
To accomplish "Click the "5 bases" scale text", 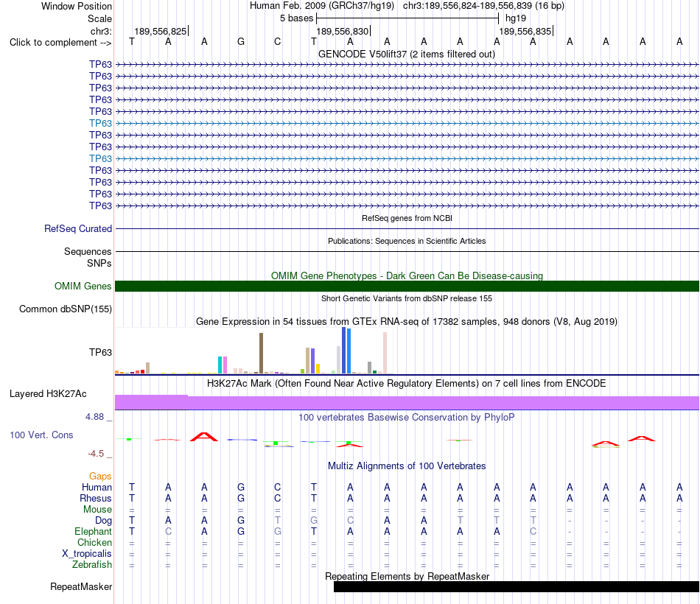I will pyautogui.click(x=296, y=18).
